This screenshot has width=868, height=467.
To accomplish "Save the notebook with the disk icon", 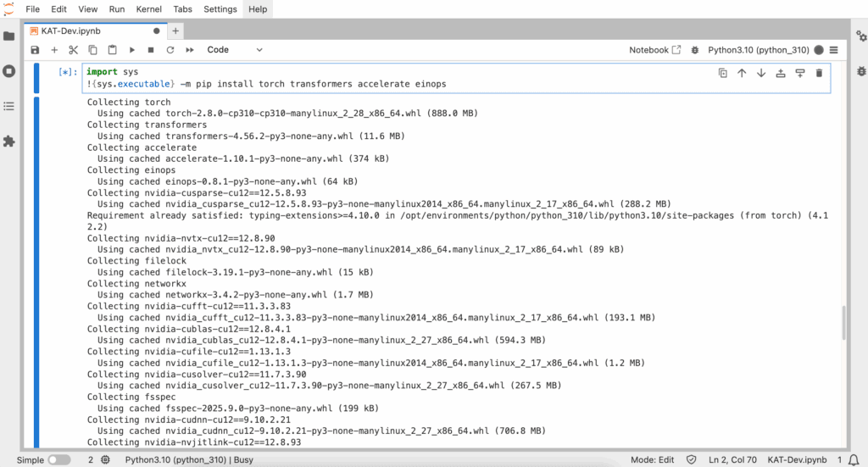I will click(35, 50).
